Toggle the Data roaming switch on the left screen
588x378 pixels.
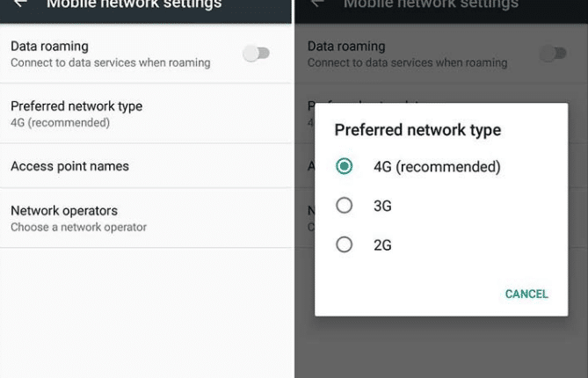click(x=256, y=54)
